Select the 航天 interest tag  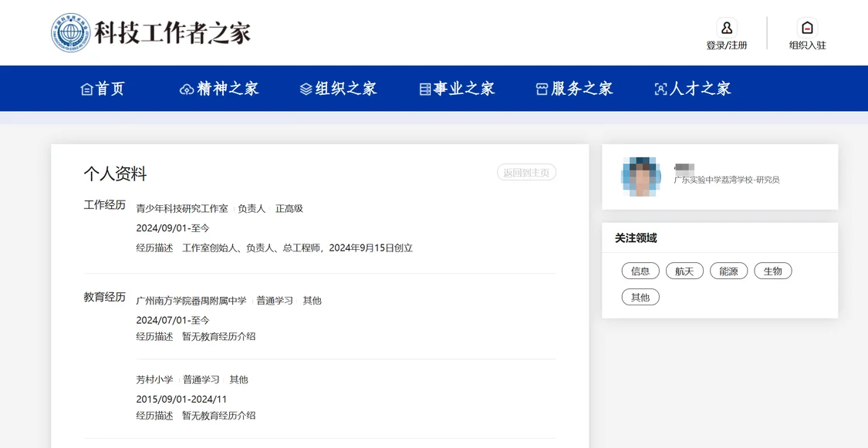684,271
